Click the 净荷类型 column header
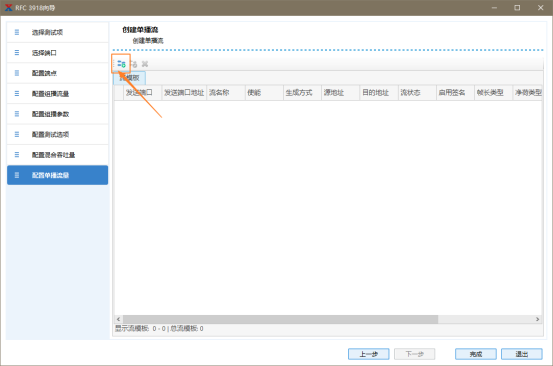 pos(528,93)
